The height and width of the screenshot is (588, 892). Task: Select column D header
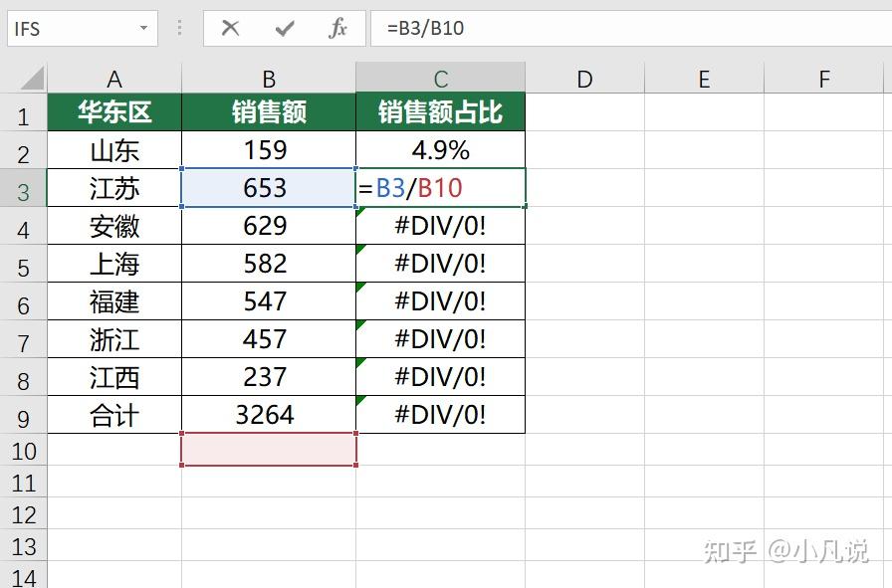tap(584, 79)
